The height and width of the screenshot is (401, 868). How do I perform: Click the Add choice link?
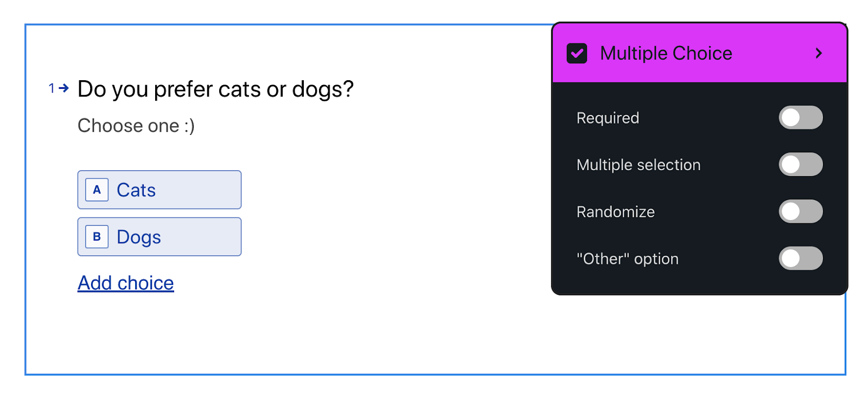click(126, 283)
